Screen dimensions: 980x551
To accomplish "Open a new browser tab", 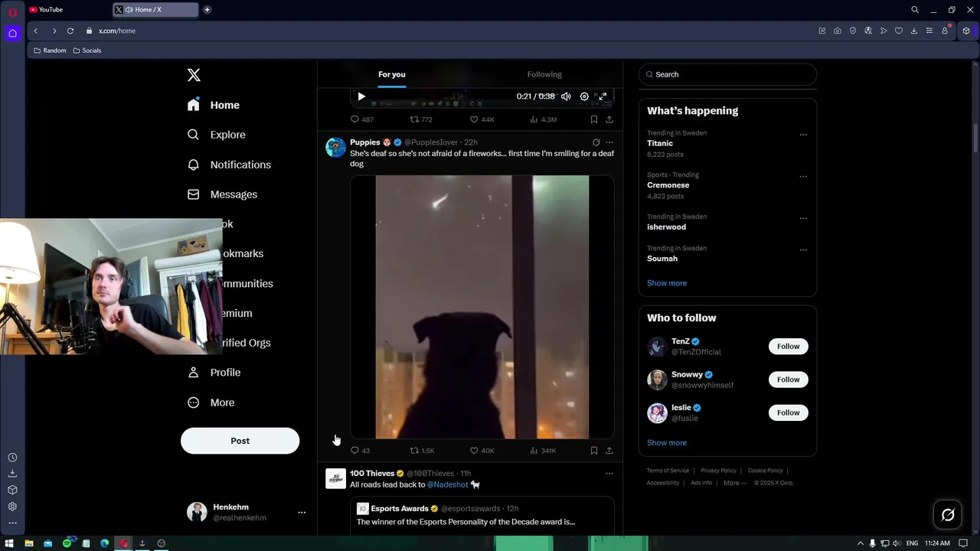I will 207,10.
